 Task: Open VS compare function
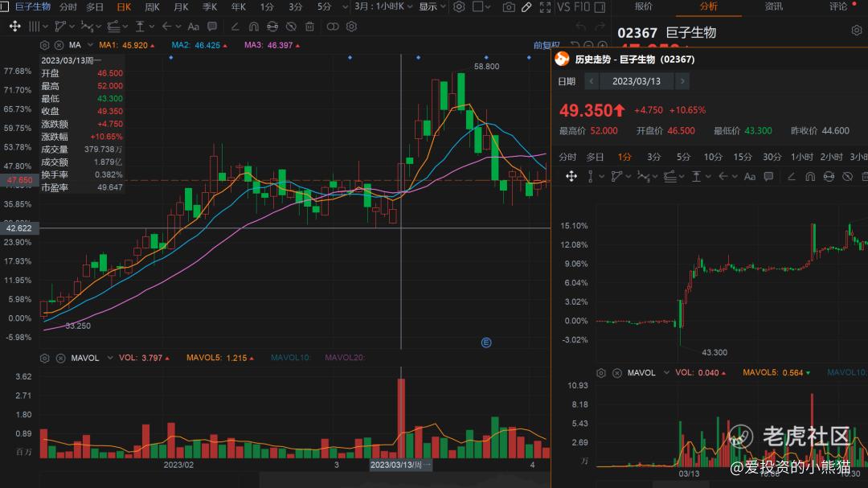click(x=563, y=6)
